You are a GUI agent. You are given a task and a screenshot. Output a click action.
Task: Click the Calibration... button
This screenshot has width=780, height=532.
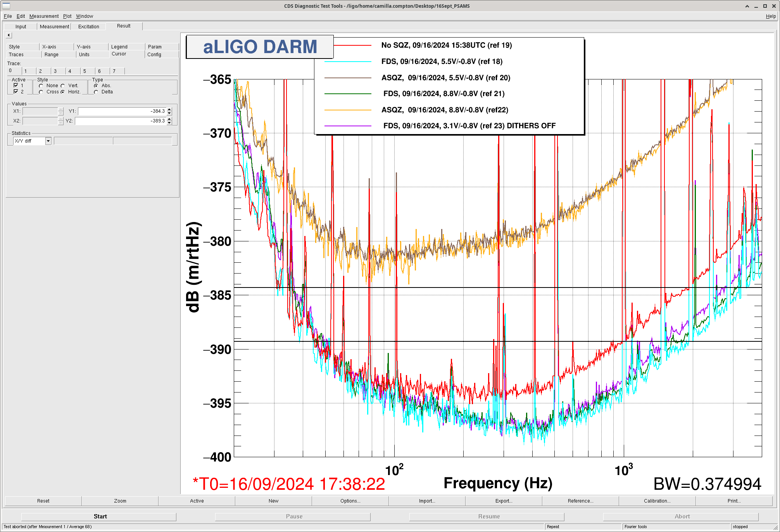click(x=657, y=501)
